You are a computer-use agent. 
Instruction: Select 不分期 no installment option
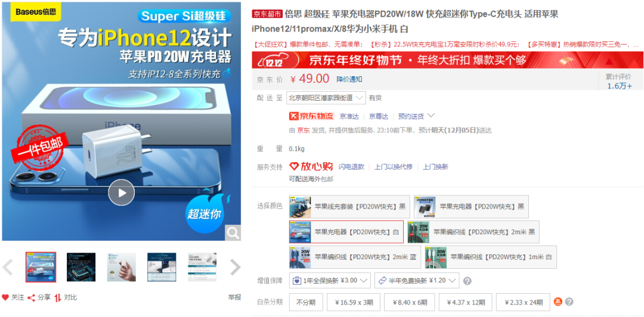point(306,302)
